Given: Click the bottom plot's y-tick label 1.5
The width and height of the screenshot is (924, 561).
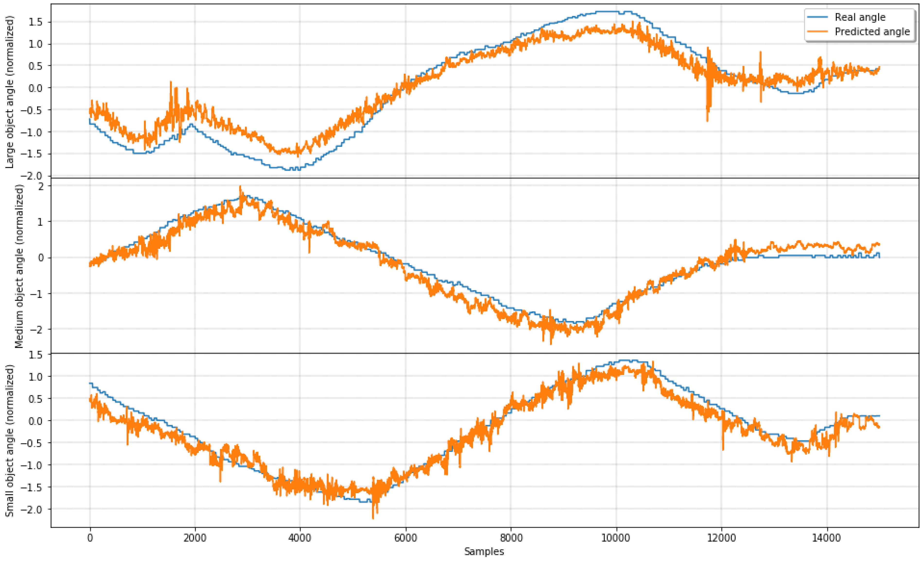Looking at the screenshot, I should pos(36,354).
